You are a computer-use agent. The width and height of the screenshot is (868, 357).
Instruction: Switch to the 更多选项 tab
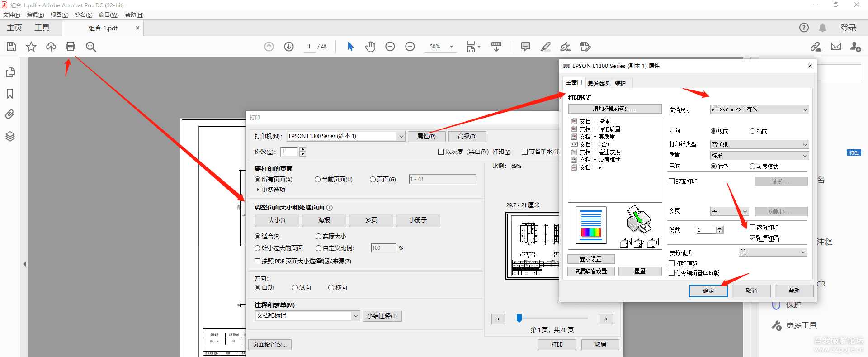click(x=598, y=83)
